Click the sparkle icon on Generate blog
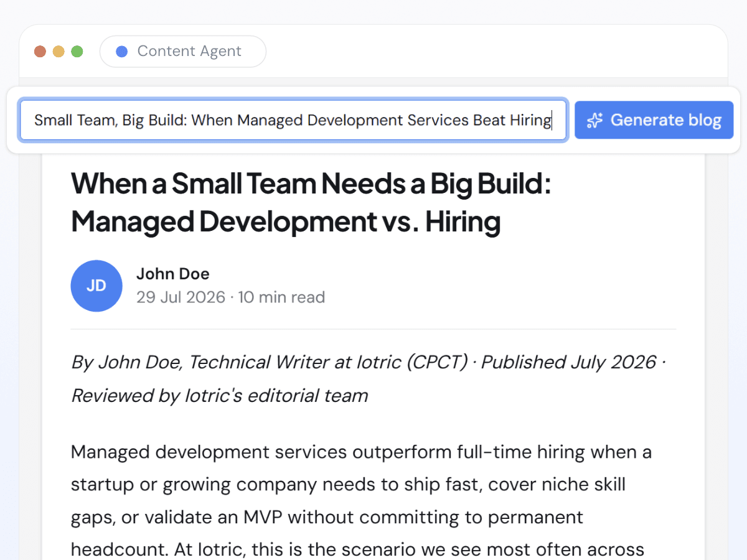 (x=595, y=120)
